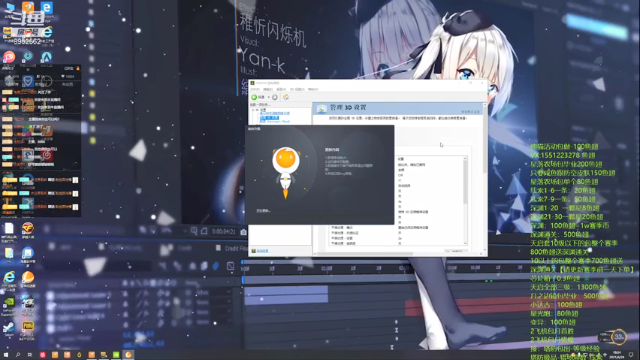Viewport: 640px width, 360px height.
Task: Open the This PC desktop icon
Action: (9, 9)
